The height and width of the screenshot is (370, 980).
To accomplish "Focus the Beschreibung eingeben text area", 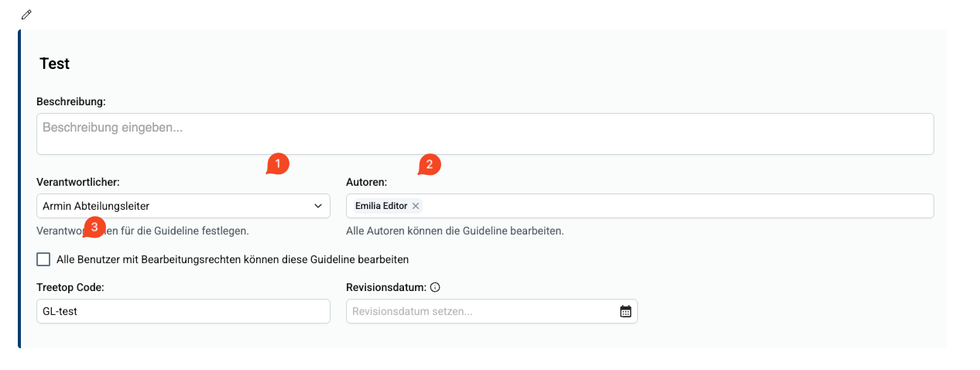I will [485, 134].
